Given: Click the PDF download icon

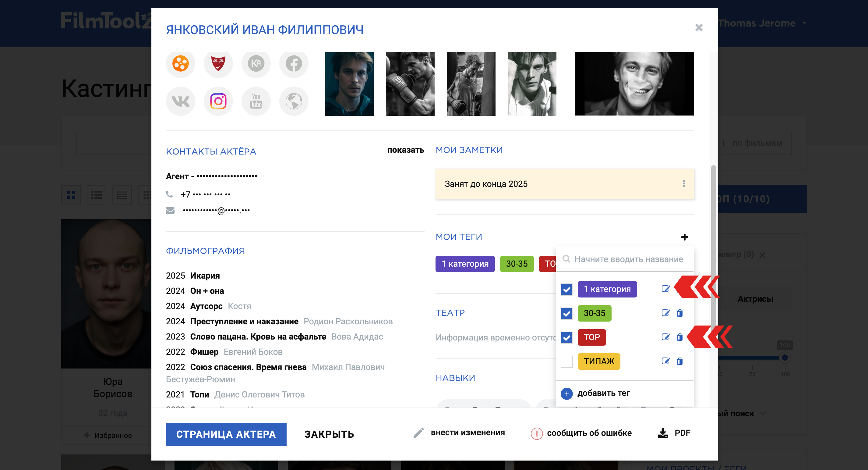Looking at the screenshot, I should coord(662,433).
